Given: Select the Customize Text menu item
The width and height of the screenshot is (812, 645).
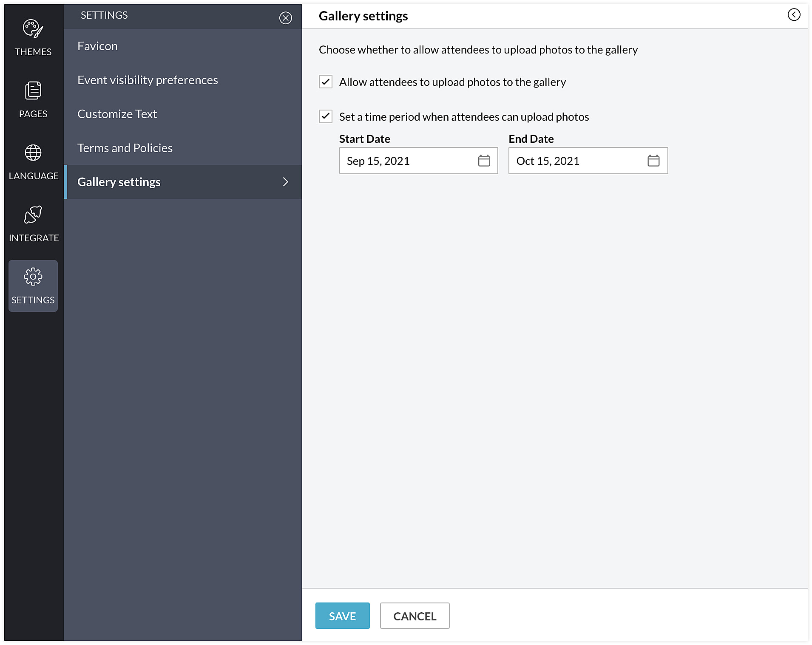Looking at the screenshot, I should tap(117, 114).
